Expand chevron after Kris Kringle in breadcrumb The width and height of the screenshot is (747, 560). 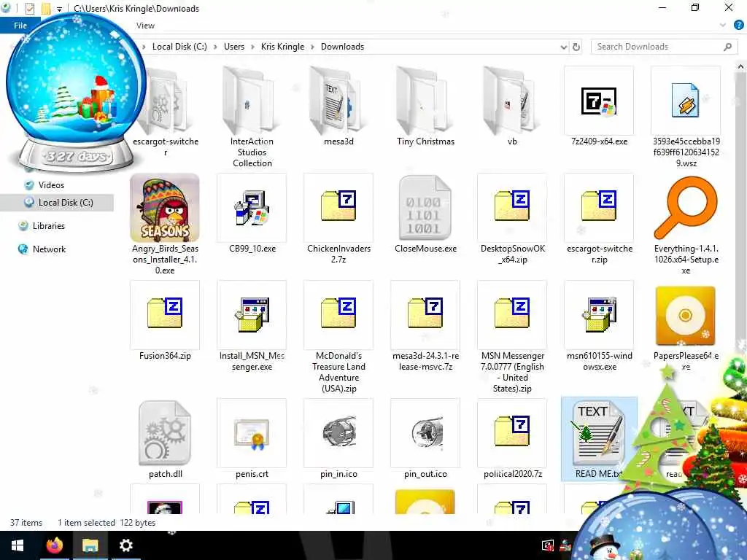pyautogui.click(x=312, y=47)
